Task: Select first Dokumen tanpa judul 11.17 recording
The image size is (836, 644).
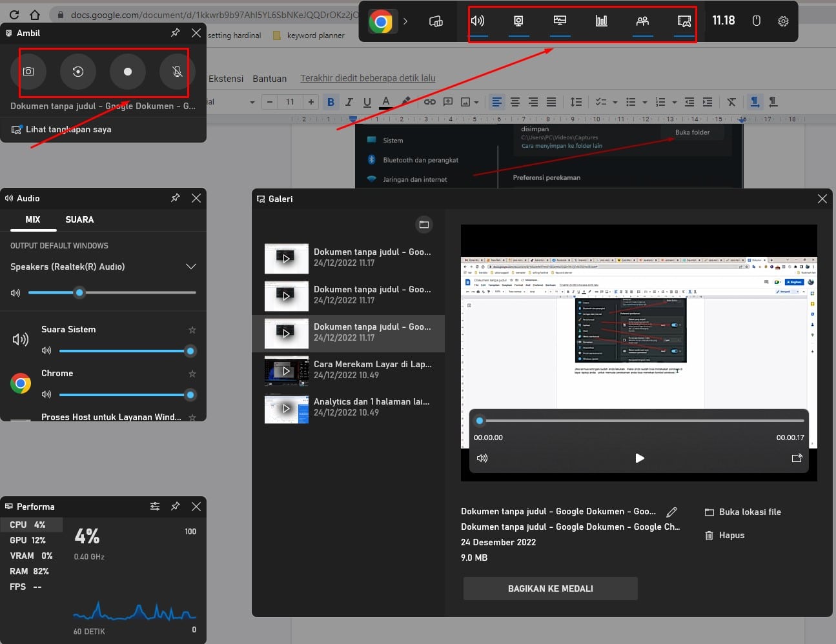Action: coord(349,259)
